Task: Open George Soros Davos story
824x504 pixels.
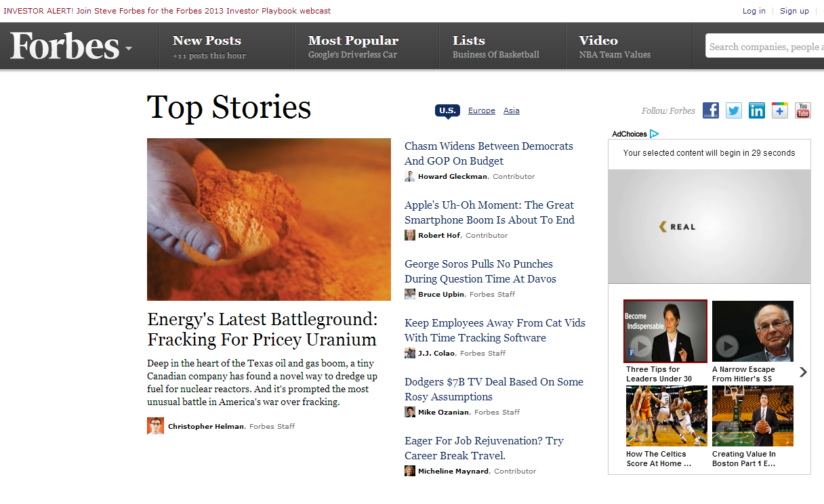Action: pyautogui.click(x=480, y=272)
